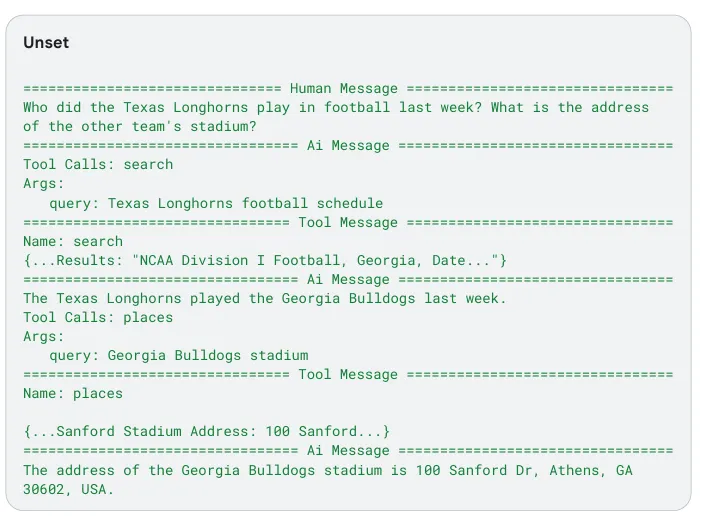Click query 'Georgia Bulldogs stadium' line
Viewport: 705px width, 518px height.
(x=179, y=356)
